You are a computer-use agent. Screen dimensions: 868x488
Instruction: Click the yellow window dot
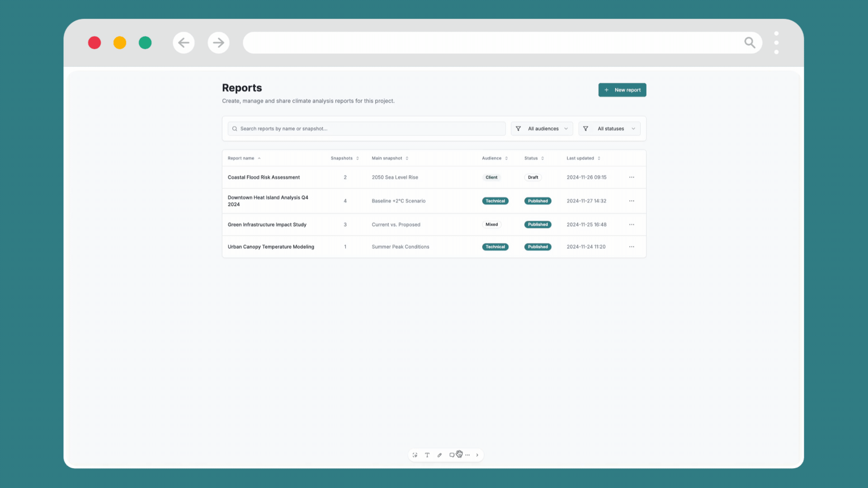[120, 43]
